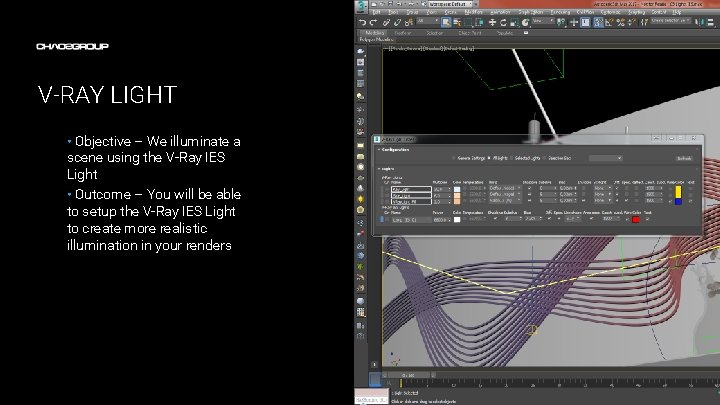This screenshot has width=720, height=405.
Task: Click the Redo arrow in main toolbar
Action: point(372,22)
